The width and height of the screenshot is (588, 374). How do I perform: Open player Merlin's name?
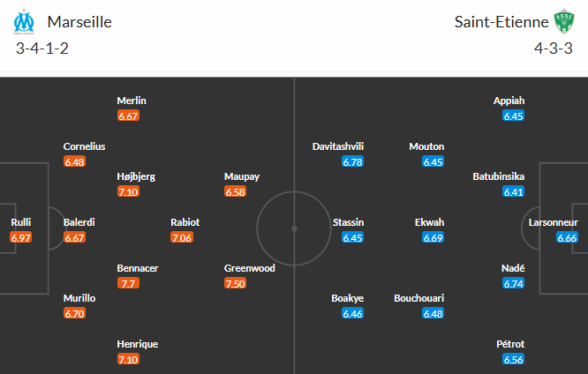tap(132, 101)
